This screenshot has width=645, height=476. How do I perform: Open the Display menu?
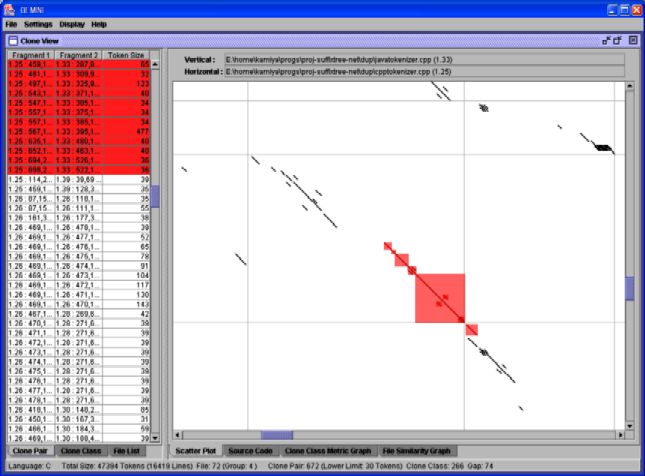pos(72,23)
